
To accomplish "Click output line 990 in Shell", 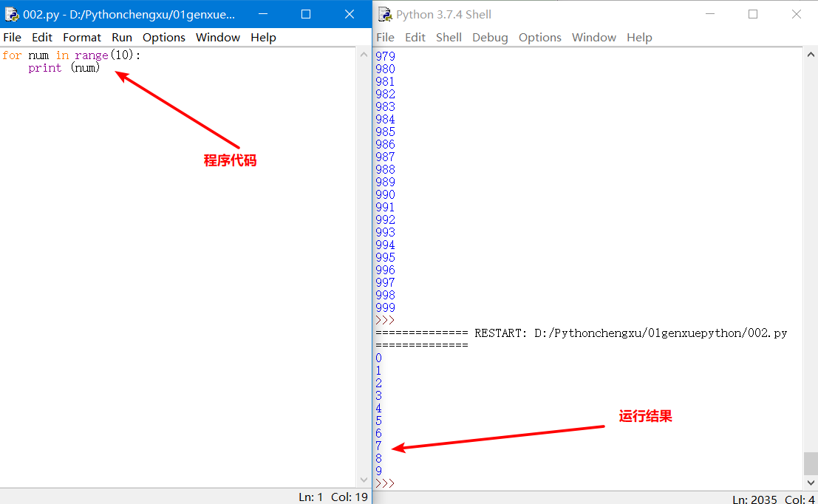I will point(386,194).
